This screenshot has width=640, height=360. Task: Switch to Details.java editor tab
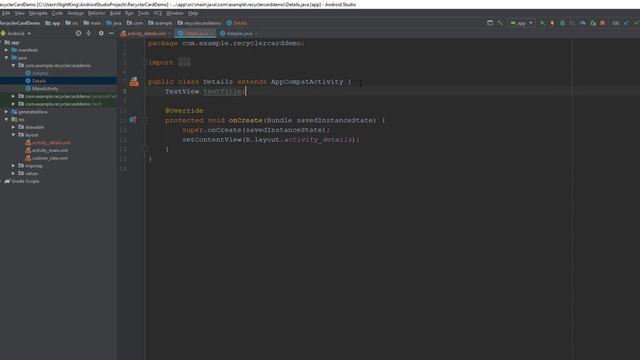pyautogui.click(x=194, y=33)
